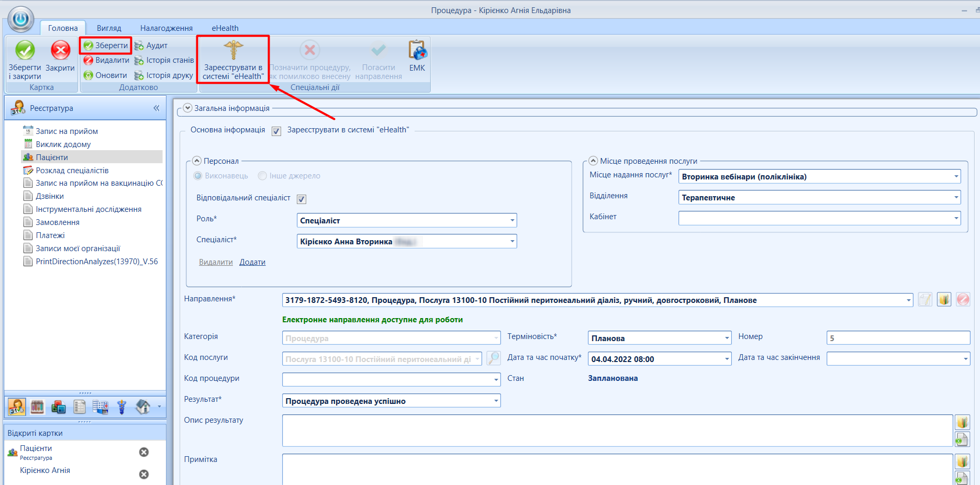Image resolution: width=980 pixels, height=485 pixels.
Task: Open the module bar overflow arrow
Action: [x=159, y=407]
